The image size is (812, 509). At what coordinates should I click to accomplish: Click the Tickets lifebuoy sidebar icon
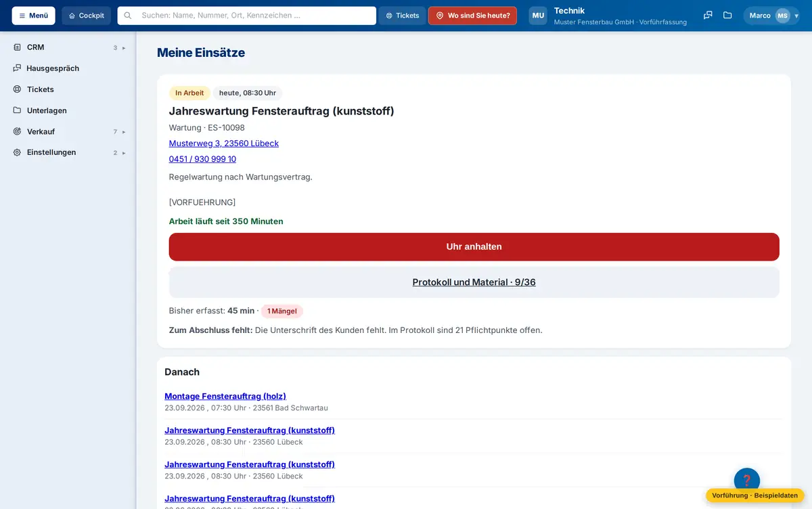(x=18, y=89)
